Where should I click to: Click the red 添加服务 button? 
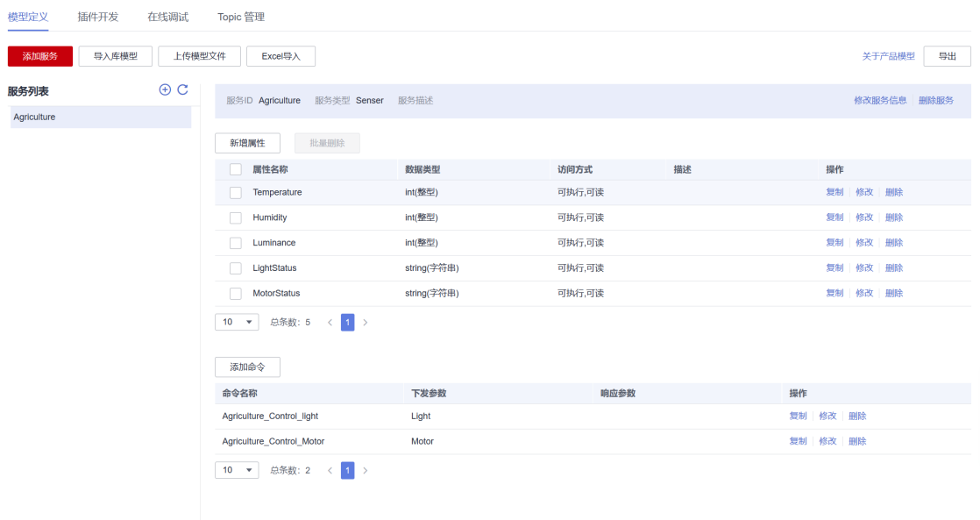(40, 56)
